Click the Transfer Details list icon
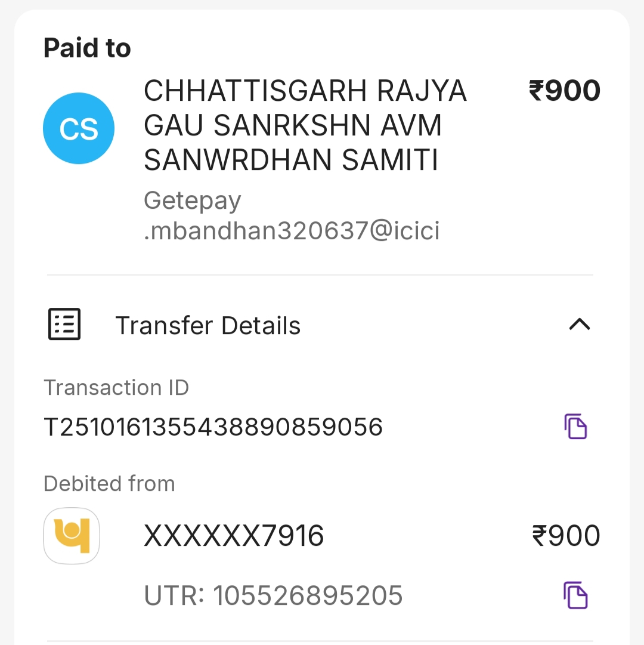 pos(64,325)
